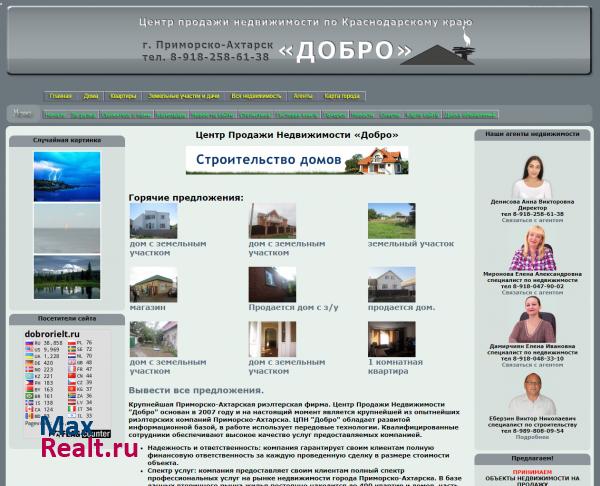Open the Квартиры menu item

123,96
